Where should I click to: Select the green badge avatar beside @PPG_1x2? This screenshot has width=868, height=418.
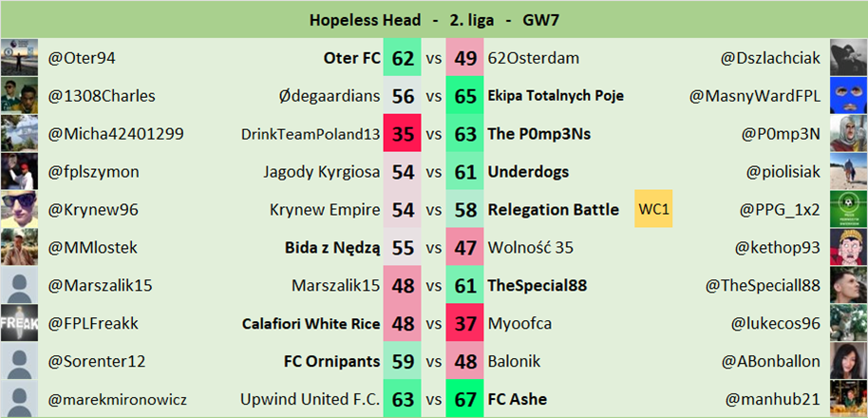click(x=848, y=209)
